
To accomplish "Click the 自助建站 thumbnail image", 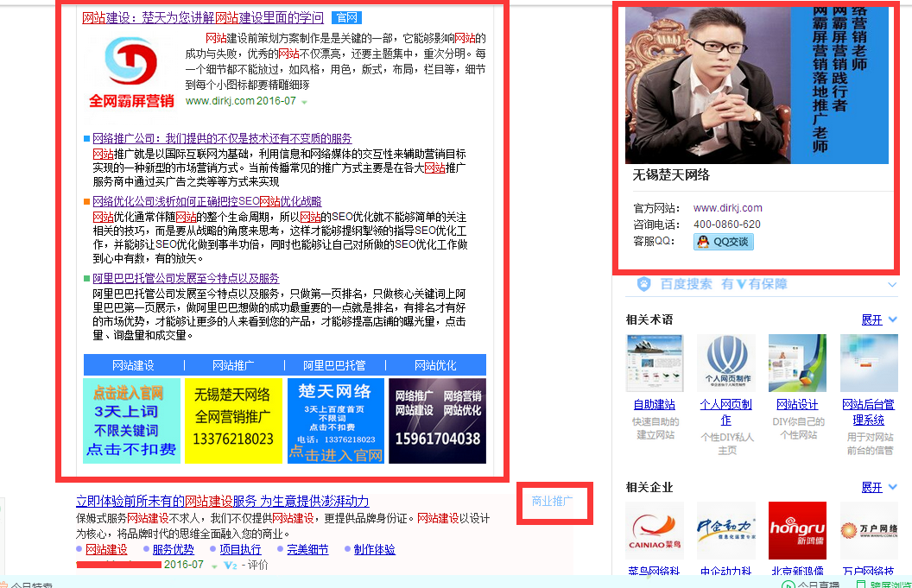I will [x=655, y=363].
